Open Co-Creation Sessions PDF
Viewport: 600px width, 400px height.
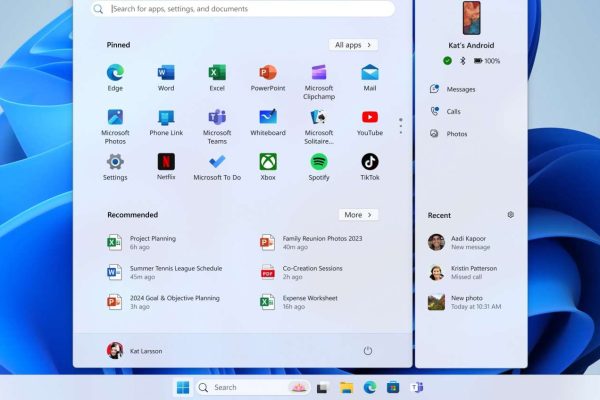(301, 272)
